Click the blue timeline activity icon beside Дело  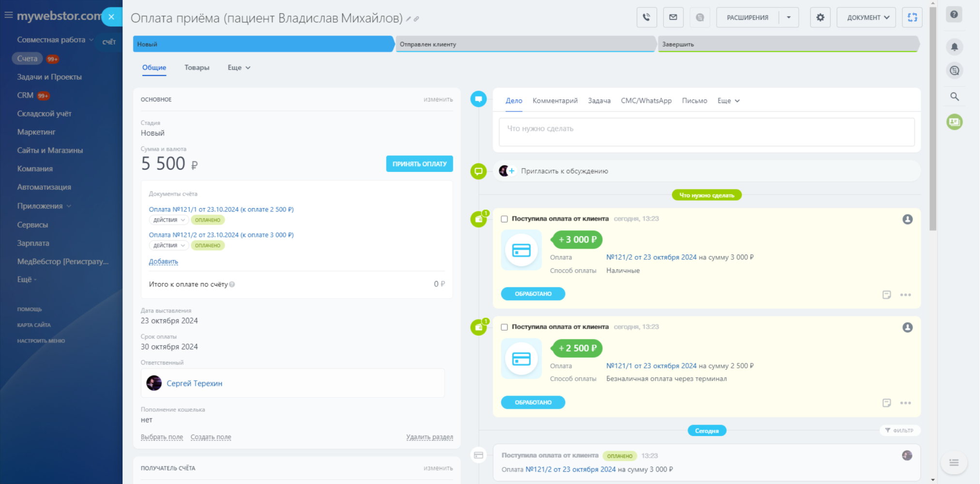478,99
